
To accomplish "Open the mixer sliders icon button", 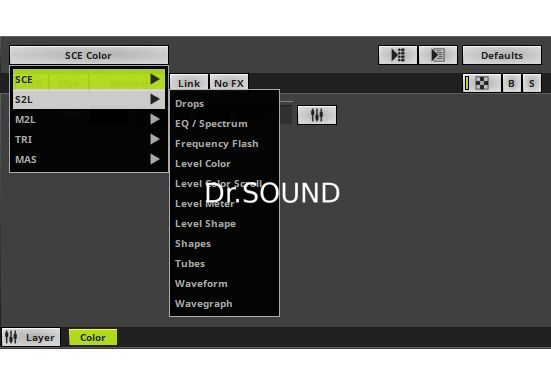I will 317,115.
